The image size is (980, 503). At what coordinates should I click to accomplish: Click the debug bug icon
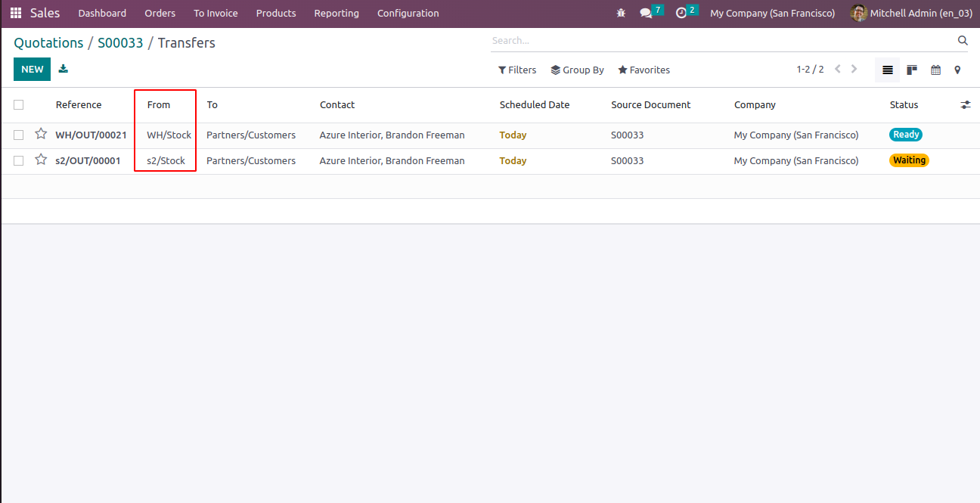pyautogui.click(x=621, y=14)
